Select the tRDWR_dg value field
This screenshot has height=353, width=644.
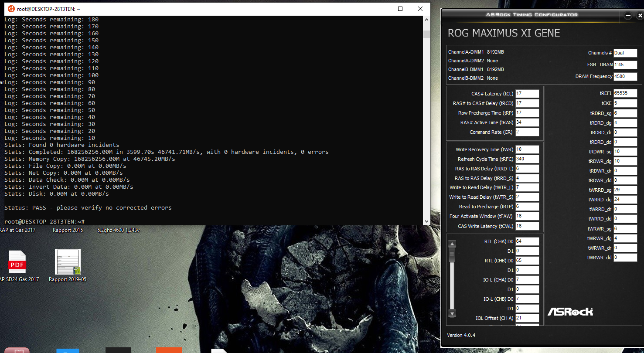(625, 161)
